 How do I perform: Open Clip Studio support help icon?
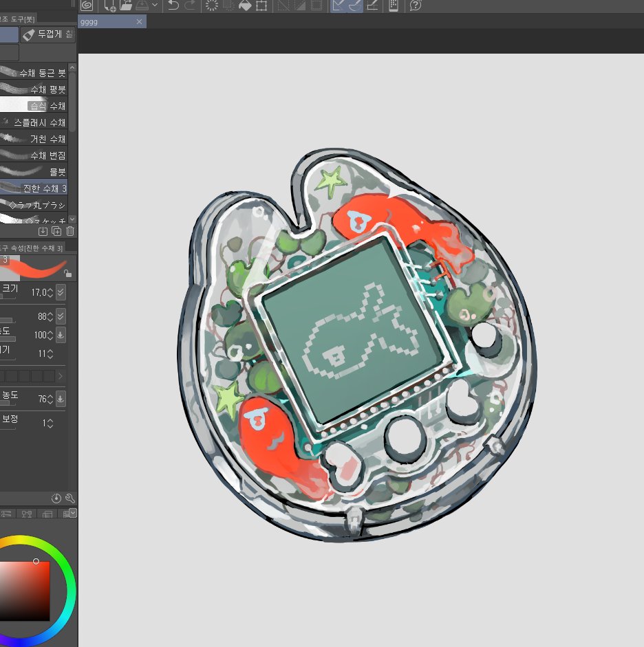pos(416,6)
